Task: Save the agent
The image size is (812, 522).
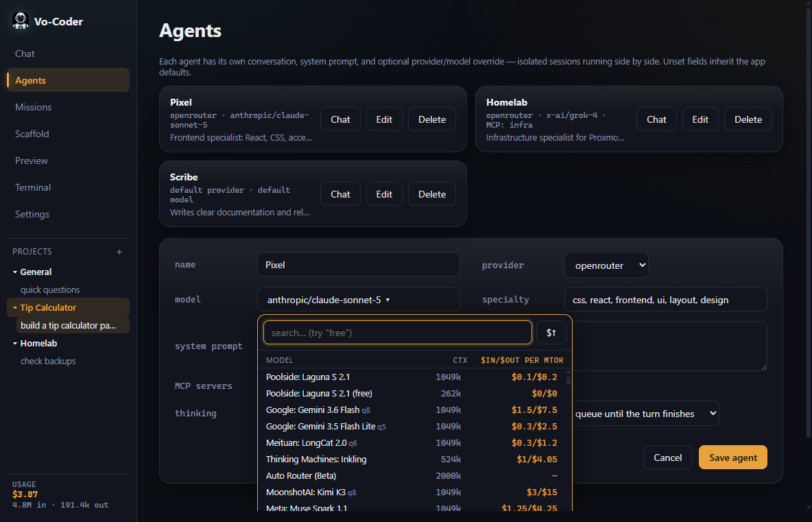Action: pos(732,458)
